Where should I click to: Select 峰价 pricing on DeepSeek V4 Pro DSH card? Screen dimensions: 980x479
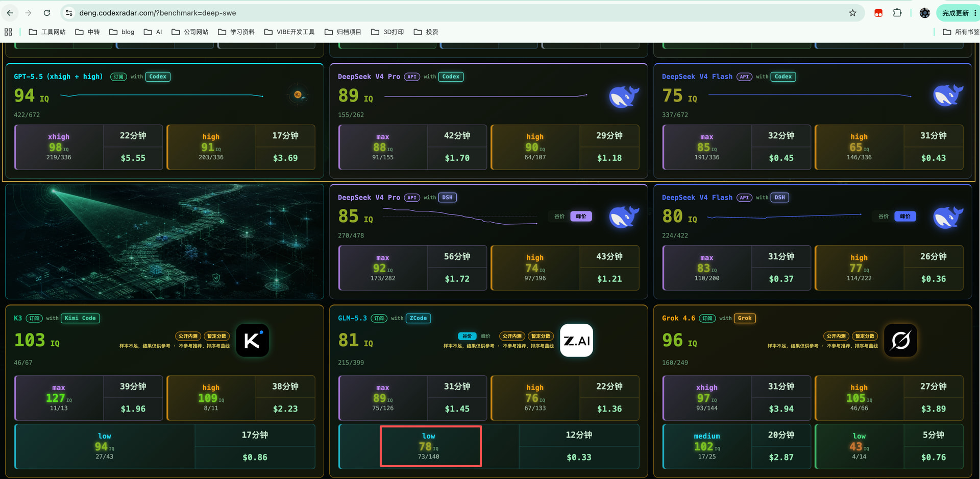581,217
